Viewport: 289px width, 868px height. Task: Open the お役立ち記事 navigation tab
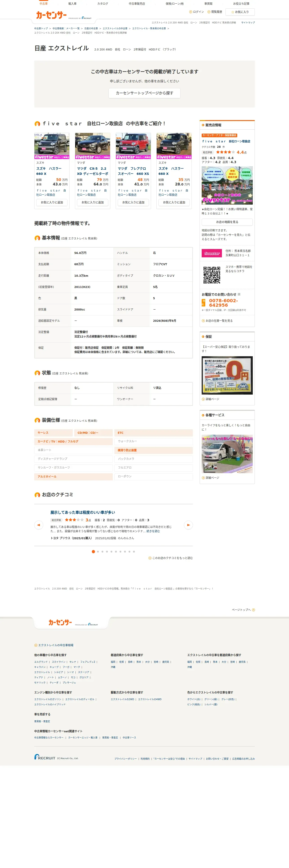(x=241, y=4)
